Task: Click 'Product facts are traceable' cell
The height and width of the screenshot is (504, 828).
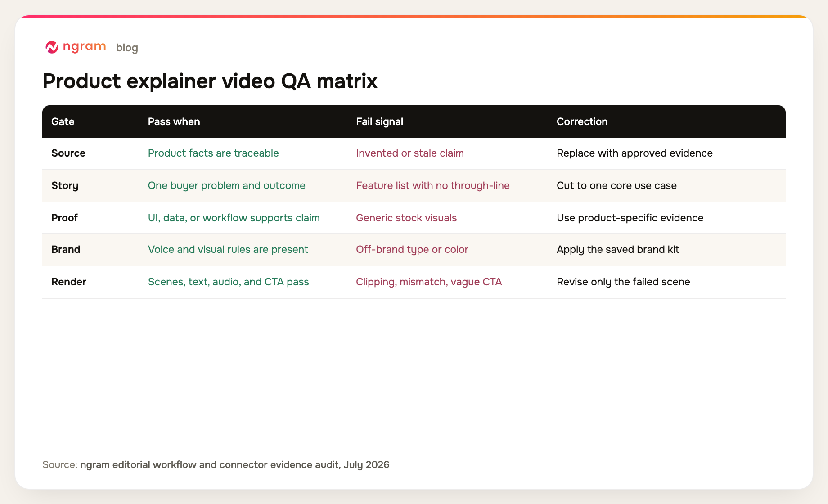Action: (213, 153)
